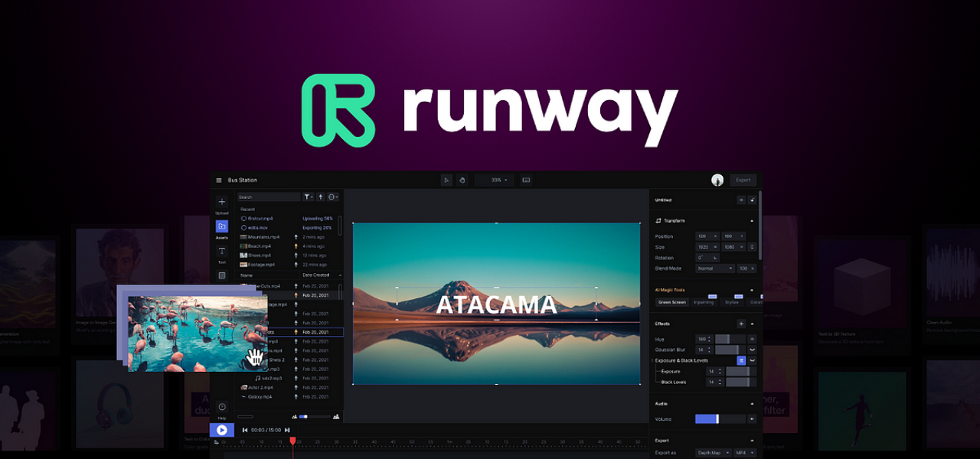Click the dragged flamingo video thumbnail
Screen dimensions: 980x459
click(198, 334)
